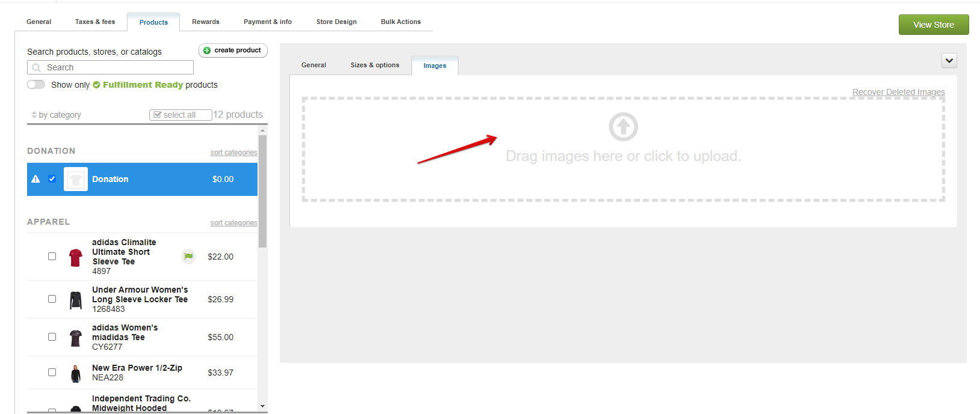Select adidas Climalite Ultimate Short Sleeve Tee name
Viewport: 980px width, 414px height.
point(124,252)
